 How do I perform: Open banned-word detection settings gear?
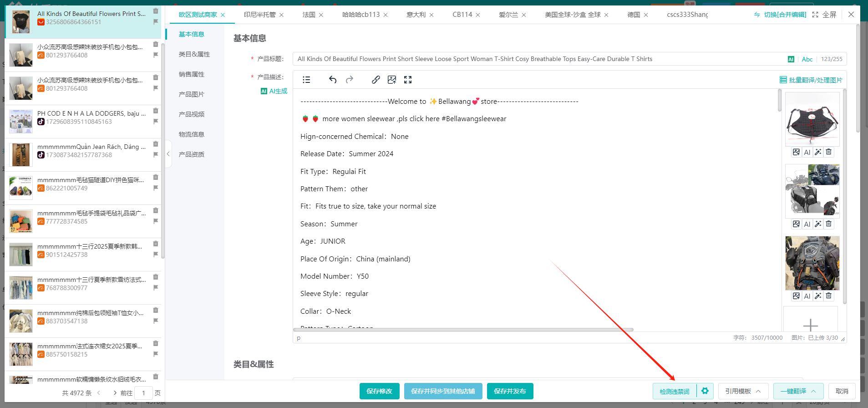click(705, 391)
